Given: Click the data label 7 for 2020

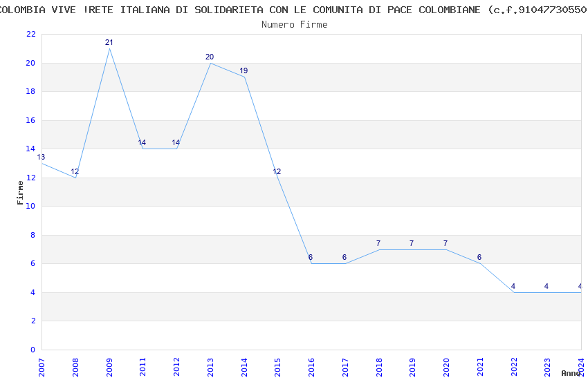Looking at the screenshot, I should [x=445, y=243].
